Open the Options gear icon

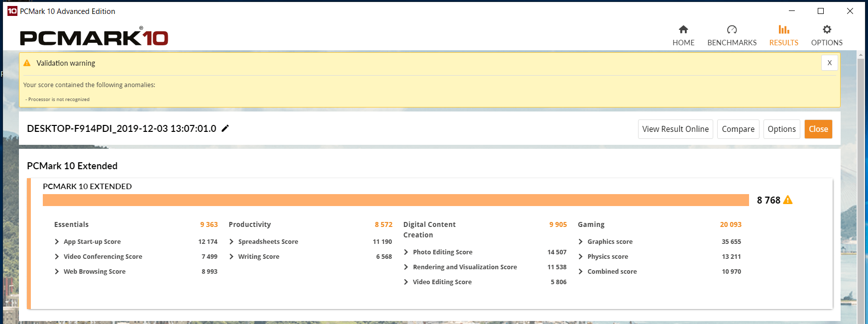[x=827, y=29]
